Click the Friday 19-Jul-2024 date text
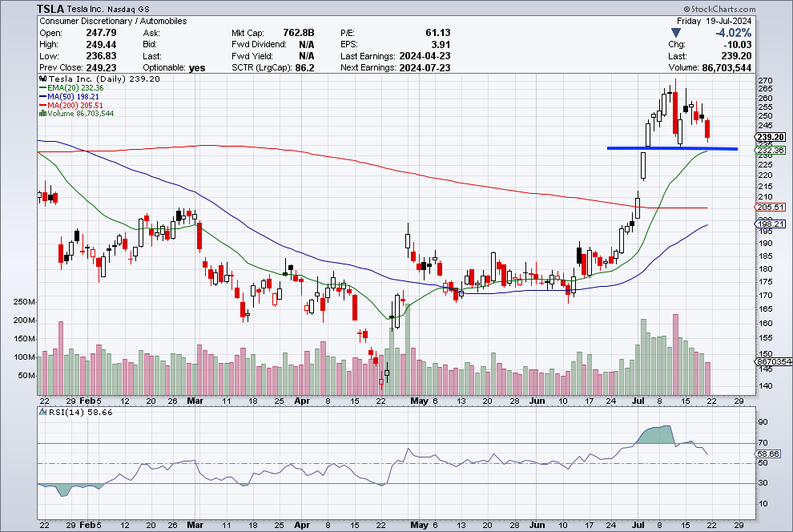This screenshot has width=793, height=532. pos(715,21)
